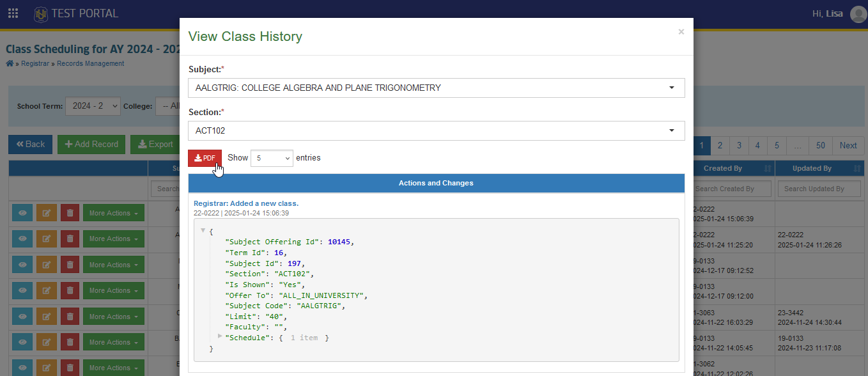View record created 2025-01-24 11:25:20 eye icon
The image size is (868, 376).
22,239
